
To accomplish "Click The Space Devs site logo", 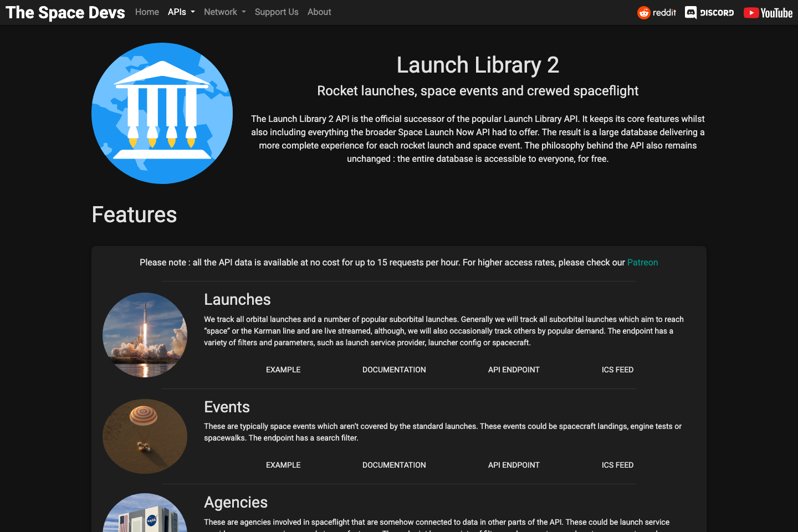I will (x=65, y=12).
